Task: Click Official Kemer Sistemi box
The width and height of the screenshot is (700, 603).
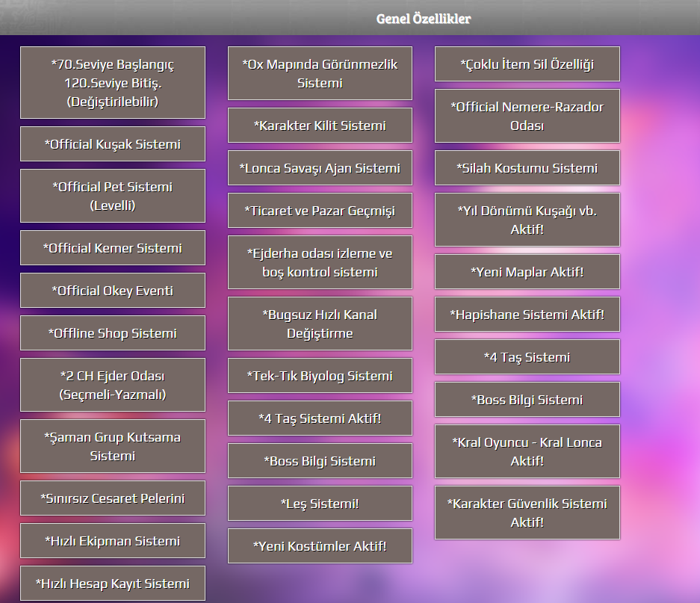Action: 113,248
